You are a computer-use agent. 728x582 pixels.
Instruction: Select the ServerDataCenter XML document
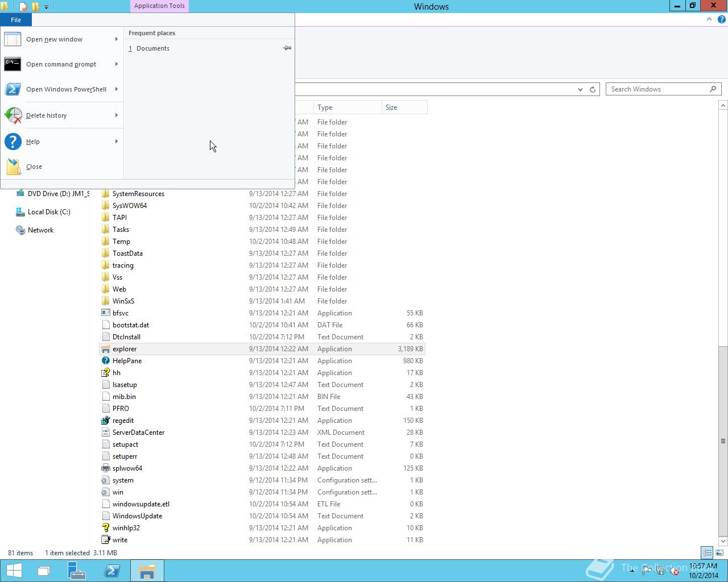138,433
